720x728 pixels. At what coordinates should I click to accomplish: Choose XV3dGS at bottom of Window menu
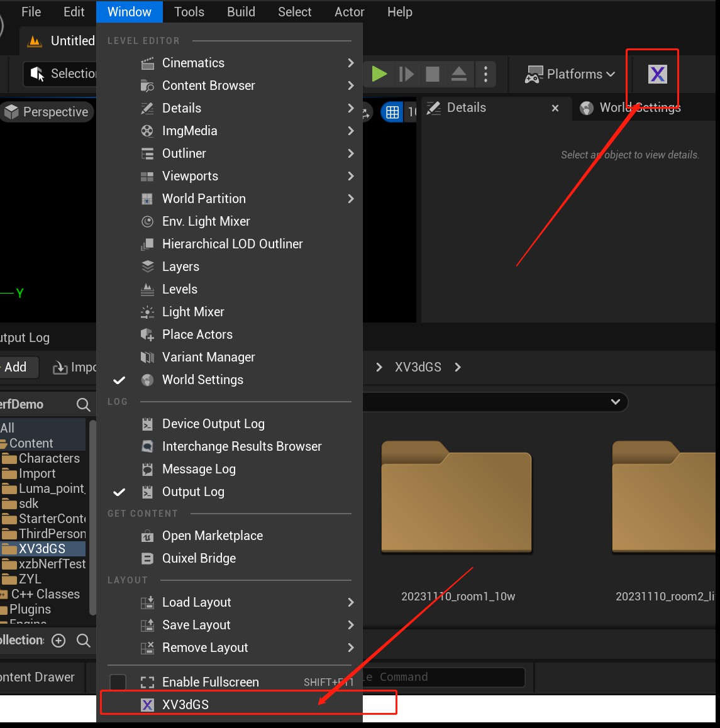[230, 705]
